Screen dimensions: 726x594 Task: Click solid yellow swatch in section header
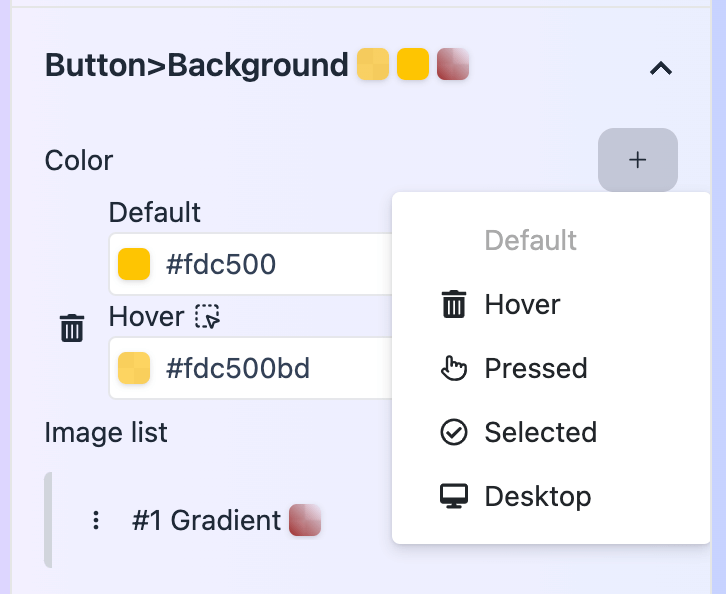(413, 65)
